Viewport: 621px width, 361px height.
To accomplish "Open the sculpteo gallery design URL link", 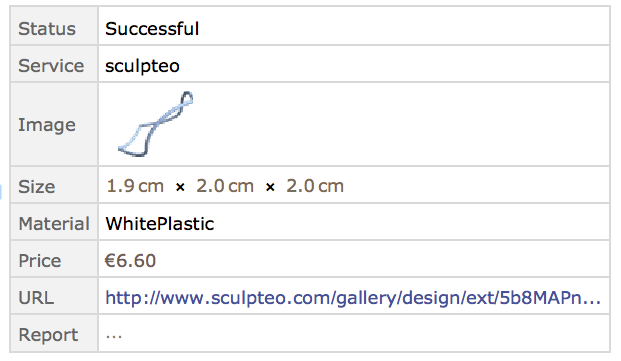I will point(353,298).
